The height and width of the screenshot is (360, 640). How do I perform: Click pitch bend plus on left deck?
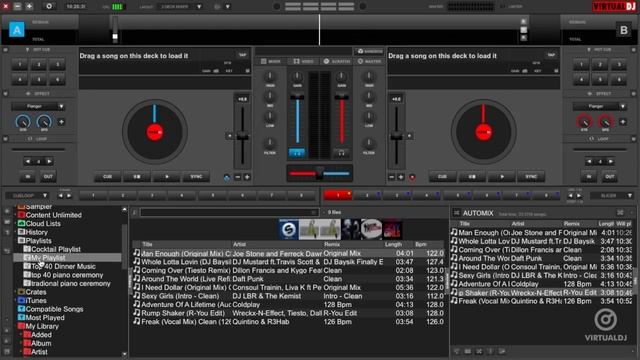coord(247,177)
